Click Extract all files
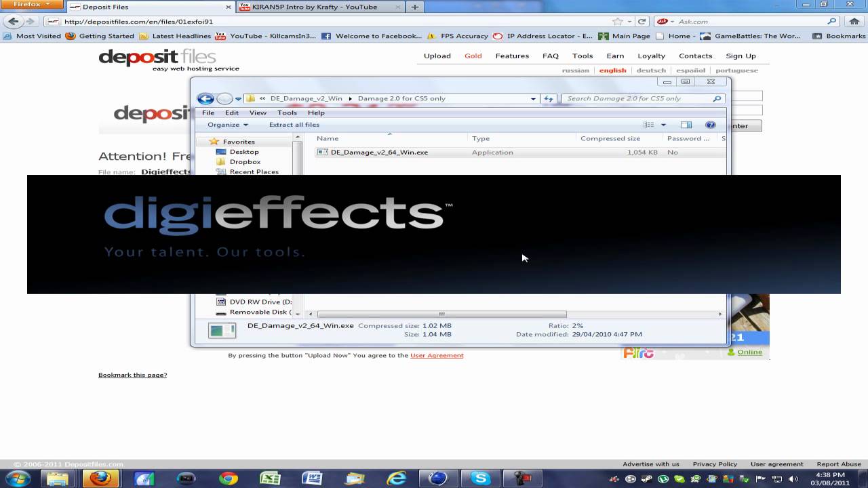 (x=294, y=125)
